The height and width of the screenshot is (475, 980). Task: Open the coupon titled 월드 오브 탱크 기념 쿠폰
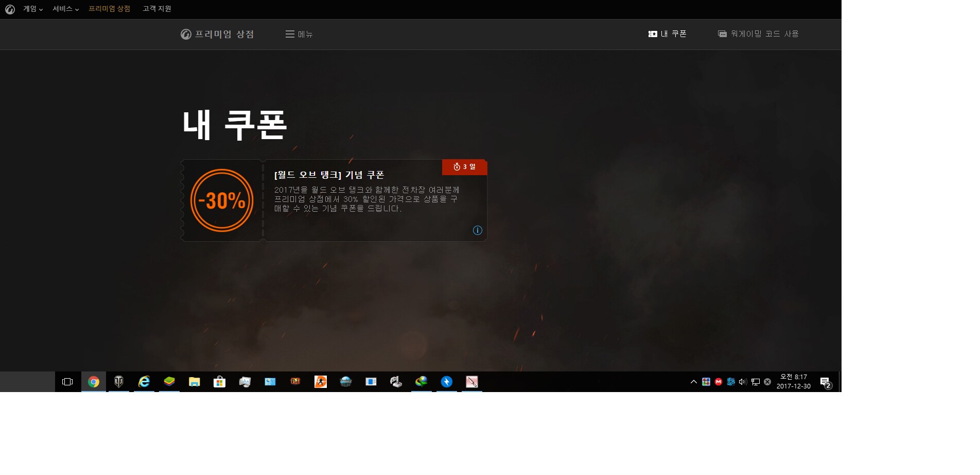pyautogui.click(x=329, y=175)
